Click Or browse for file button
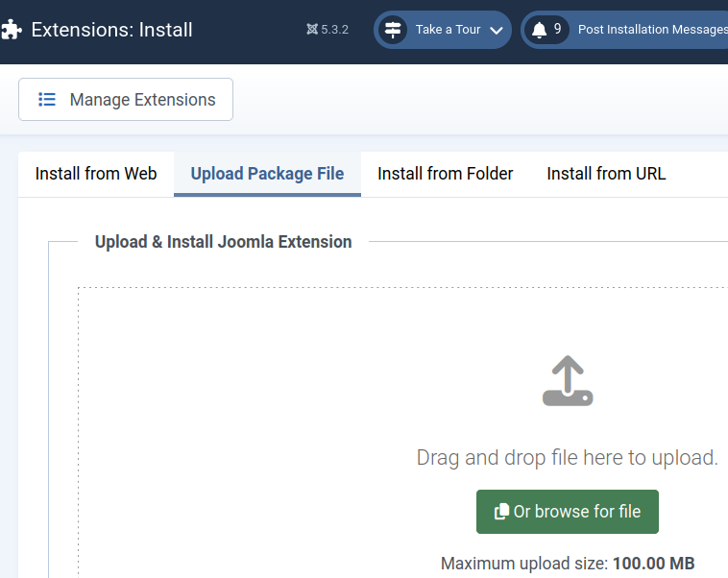 [x=568, y=512]
